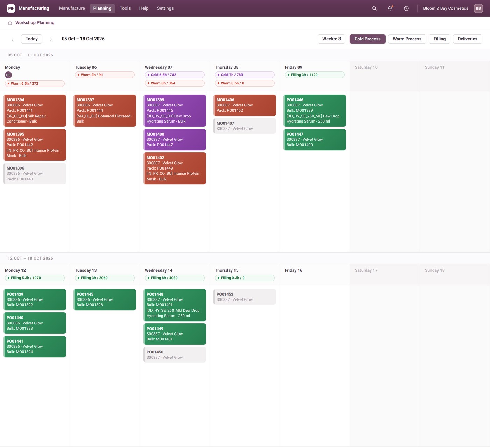Open grey order card MO001396
Image resolution: width=490 pixels, height=448 pixels.
click(x=35, y=174)
